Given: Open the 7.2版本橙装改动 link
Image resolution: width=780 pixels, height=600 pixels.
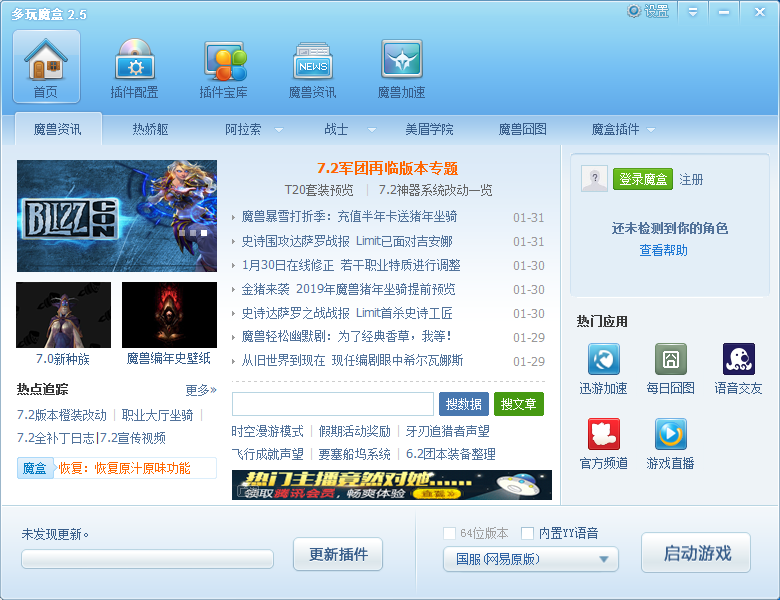Looking at the screenshot, I should [62, 415].
